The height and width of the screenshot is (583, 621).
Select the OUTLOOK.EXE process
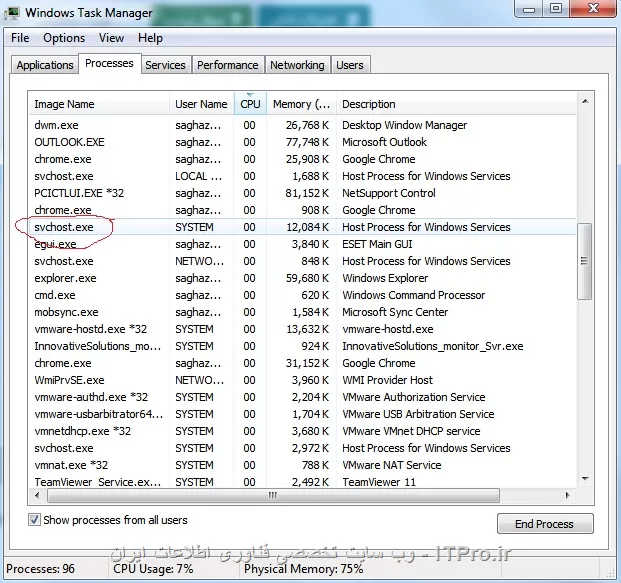click(x=303, y=142)
